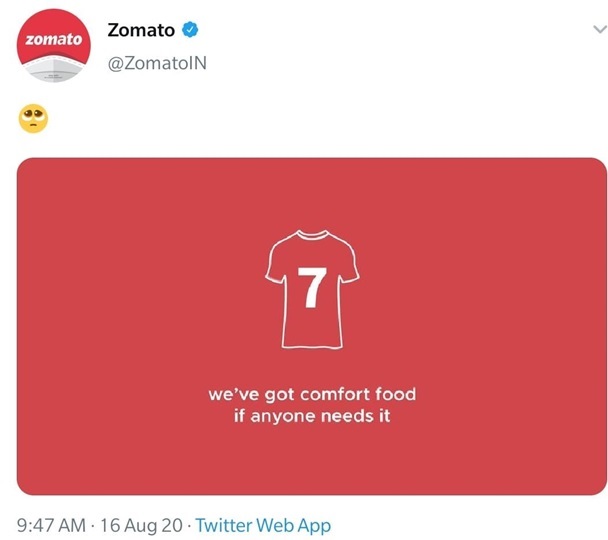Click the jersey's left sleeve
This screenshot has height=540, width=608.
click(x=273, y=262)
